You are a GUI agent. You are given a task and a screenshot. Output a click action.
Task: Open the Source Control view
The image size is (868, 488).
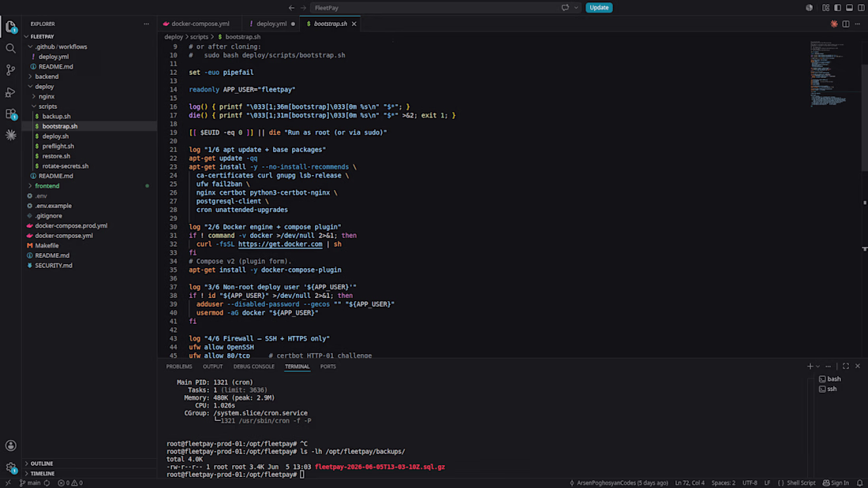click(x=10, y=70)
